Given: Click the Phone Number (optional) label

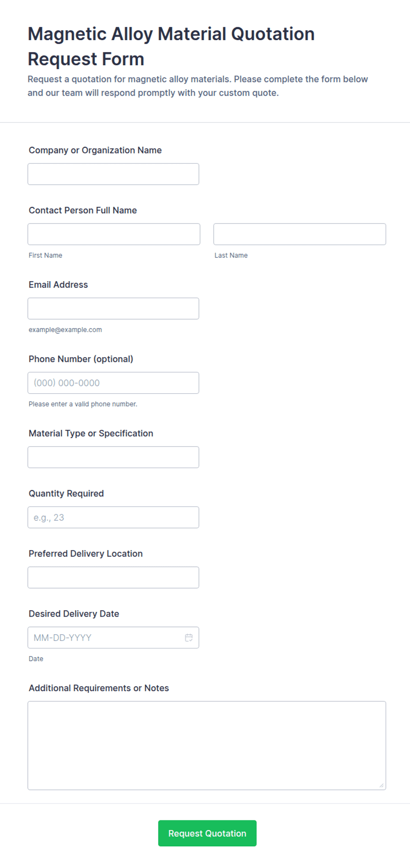Looking at the screenshot, I should tap(81, 359).
